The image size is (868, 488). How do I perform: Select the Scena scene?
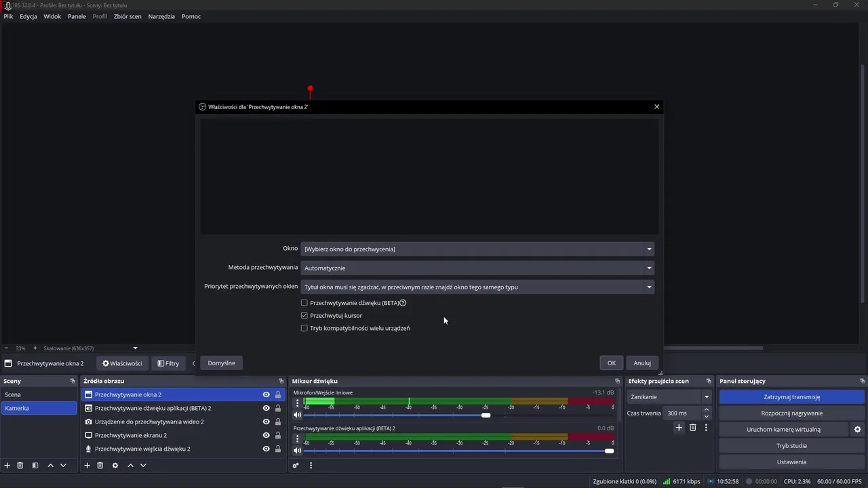point(39,394)
